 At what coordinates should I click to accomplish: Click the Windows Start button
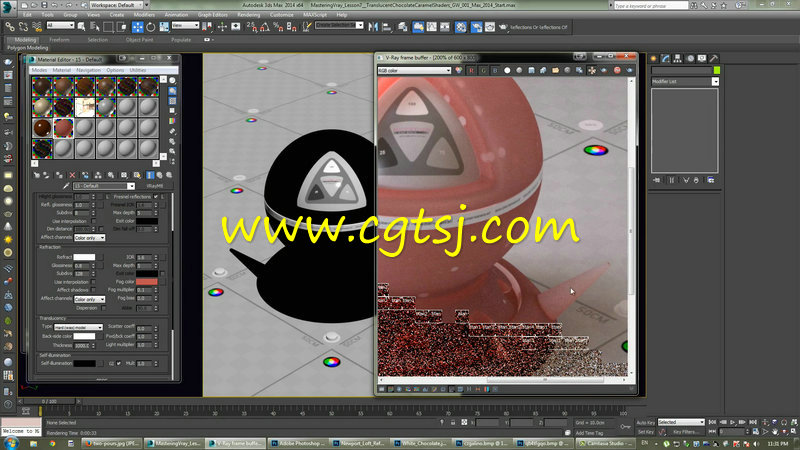pyautogui.click(x=11, y=443)
